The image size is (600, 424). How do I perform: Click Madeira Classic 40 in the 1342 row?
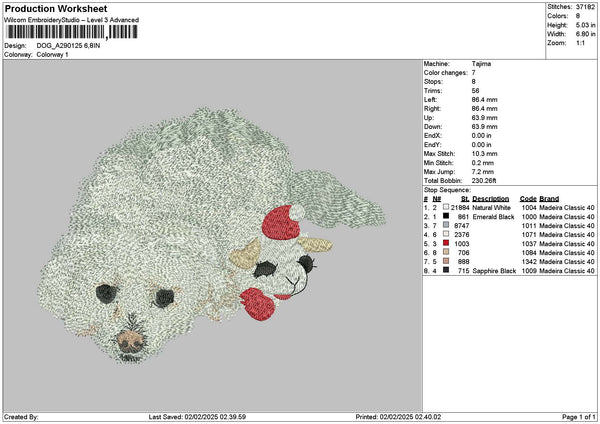pos(567,262)
